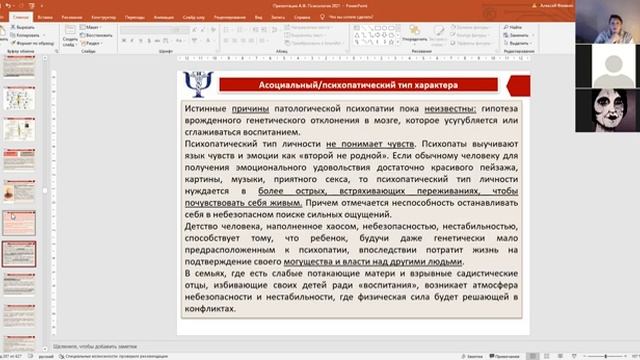This screenshot has height=360, width=640.
Task: Activate Формат по образцу format painter
Action: point(32,43)
